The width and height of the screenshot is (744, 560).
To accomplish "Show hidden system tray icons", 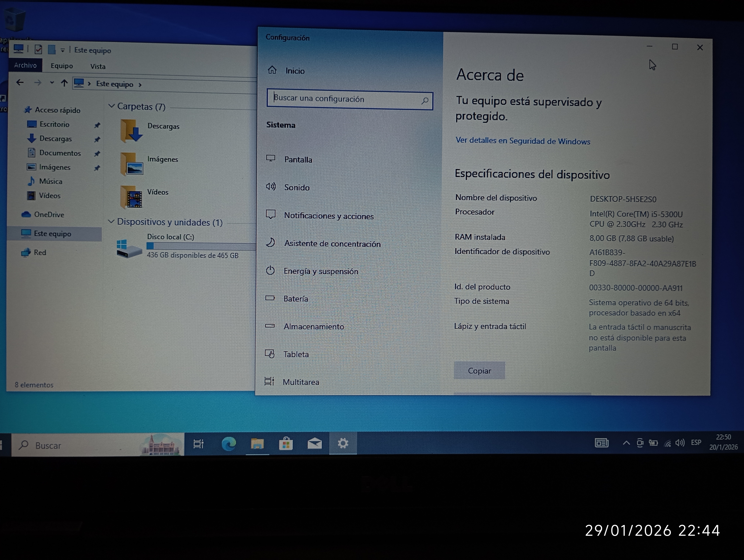I will point(626,443).
